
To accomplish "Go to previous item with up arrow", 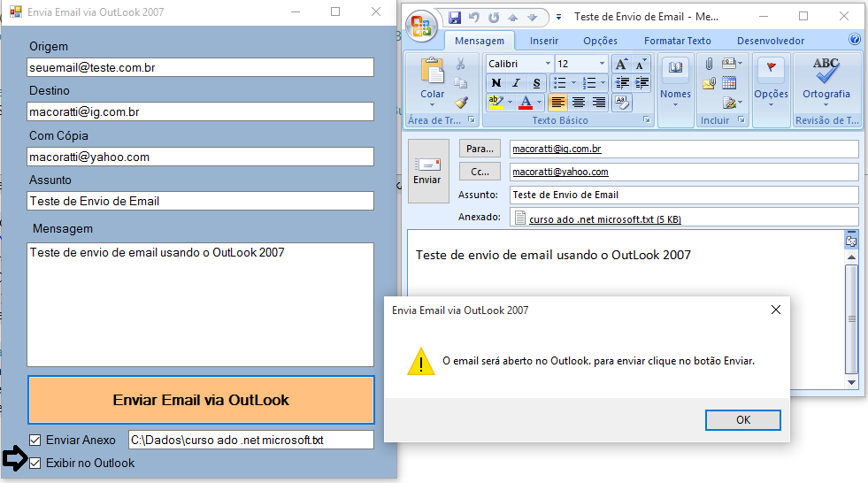I will [x=512, y=18].
